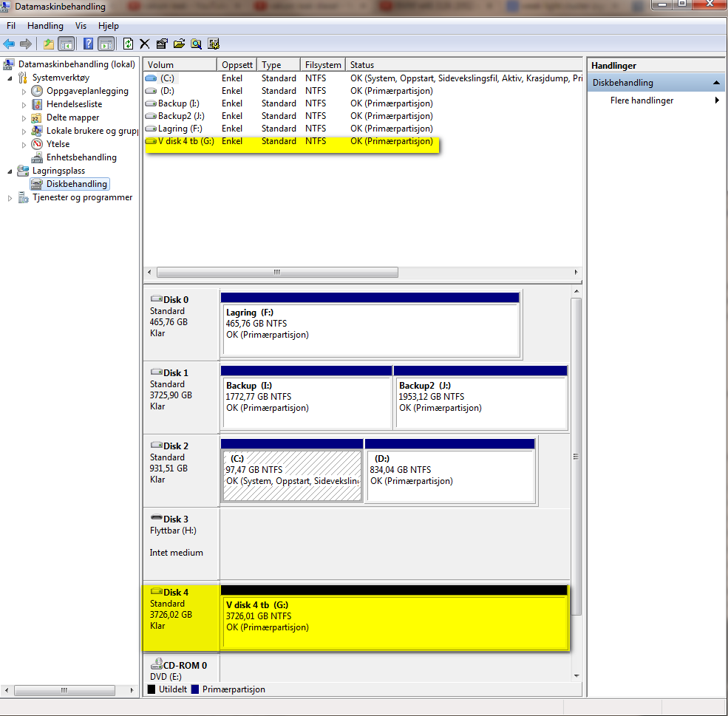
Task: Sort by the Volum column header
Action: pyautogui.click(x=180, y=64)
